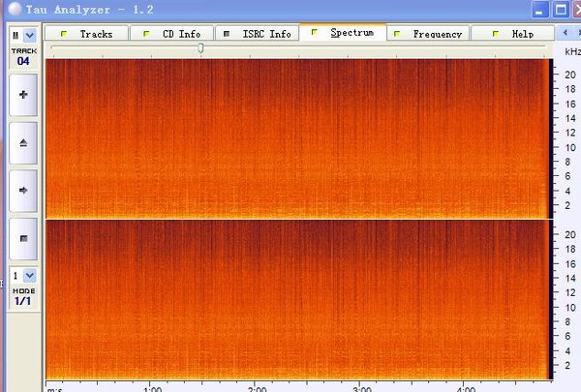Maximize the Tau Analyzer window

(561, 10)
